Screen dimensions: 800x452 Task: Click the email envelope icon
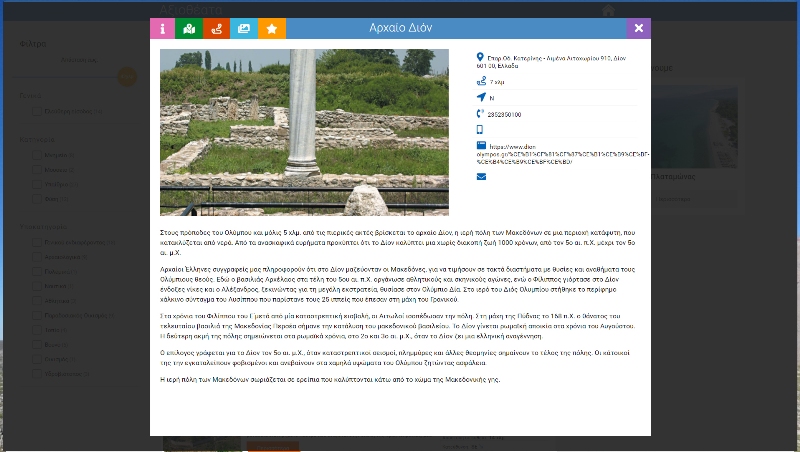[x=481, y=177]
